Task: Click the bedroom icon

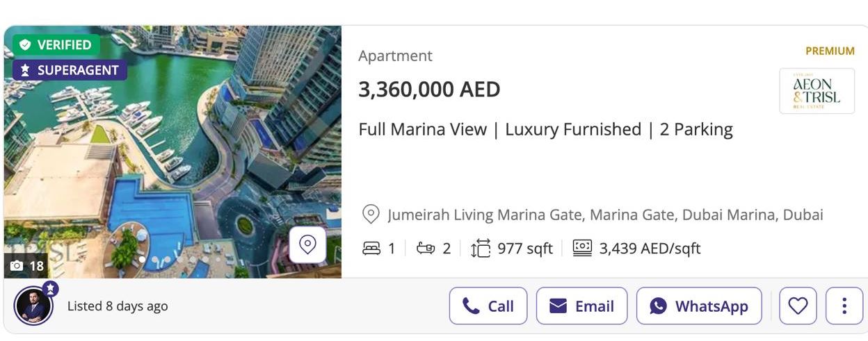Action: [x=371, y=248]
